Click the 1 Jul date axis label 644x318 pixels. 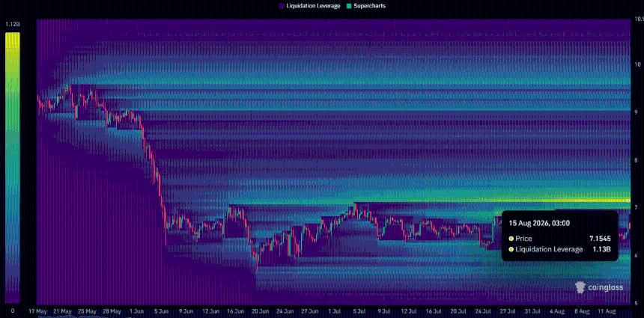[x=335, y=312]
